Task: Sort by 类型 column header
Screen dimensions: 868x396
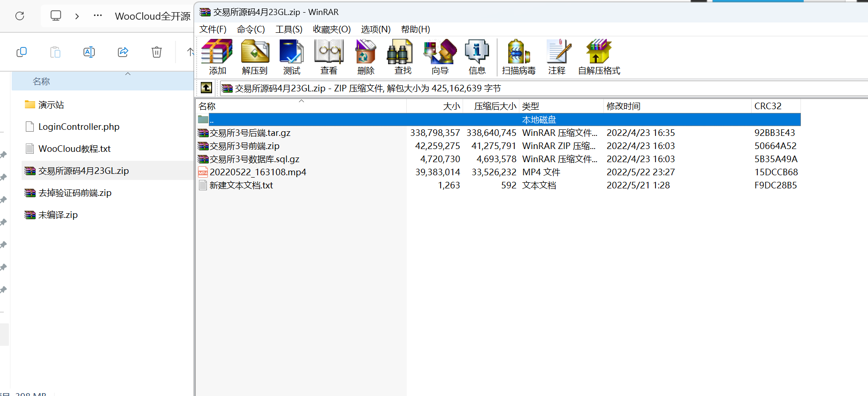Action: (561, 106)
